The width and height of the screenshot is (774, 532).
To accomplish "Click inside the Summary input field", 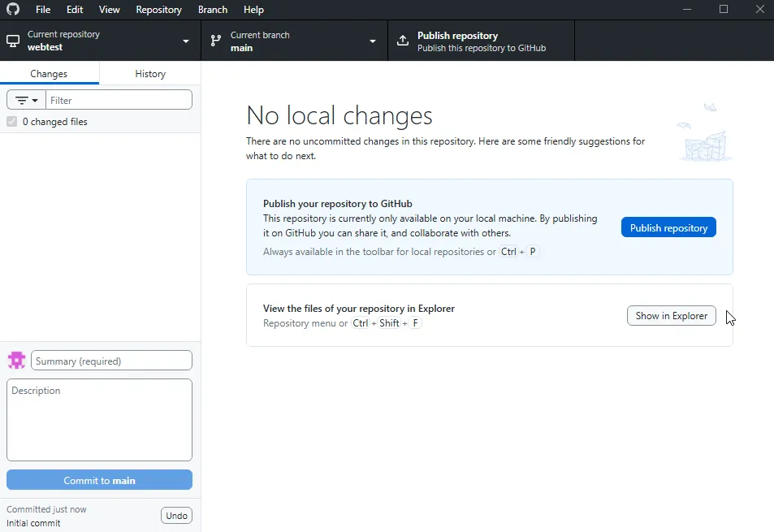I will point(111,360).
